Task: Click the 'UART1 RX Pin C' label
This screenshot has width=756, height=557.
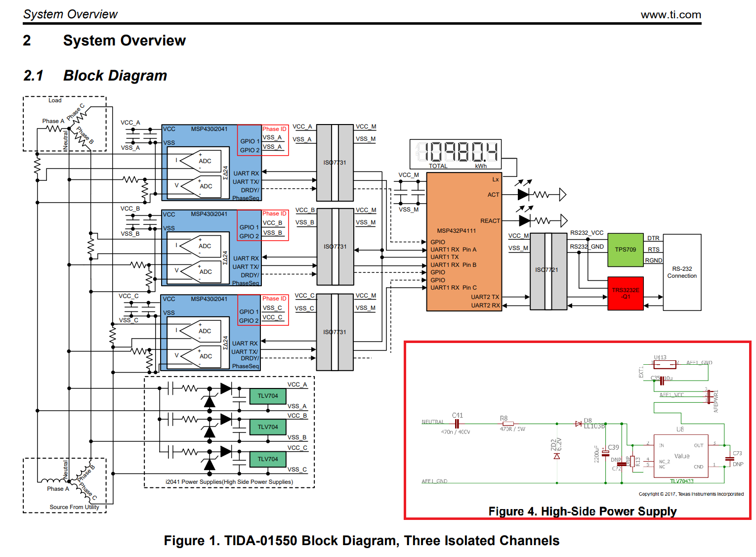Action: tap(454, 288)
